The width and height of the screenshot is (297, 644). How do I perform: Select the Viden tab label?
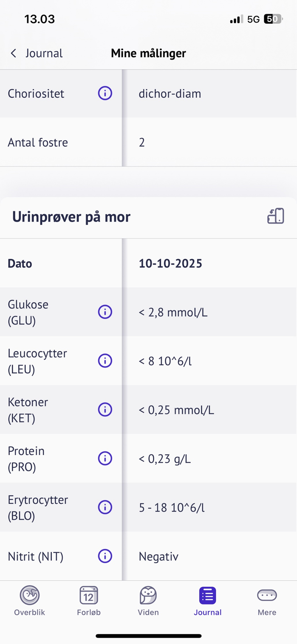coord(148,613)
